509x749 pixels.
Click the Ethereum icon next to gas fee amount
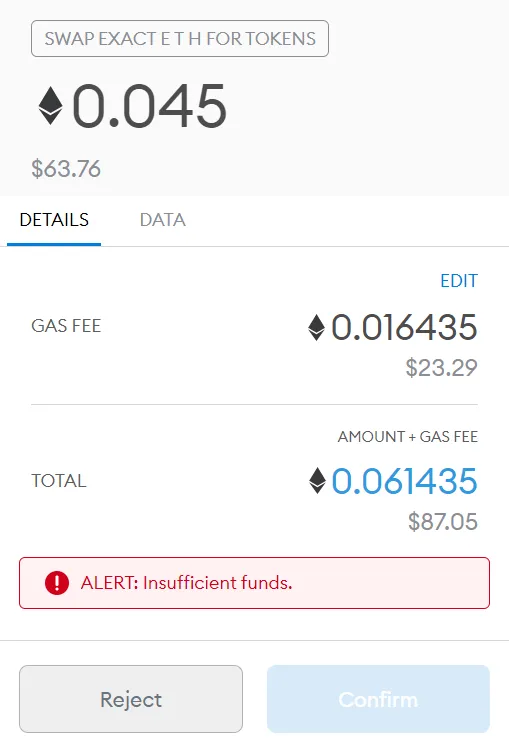[x=316, y=327]
